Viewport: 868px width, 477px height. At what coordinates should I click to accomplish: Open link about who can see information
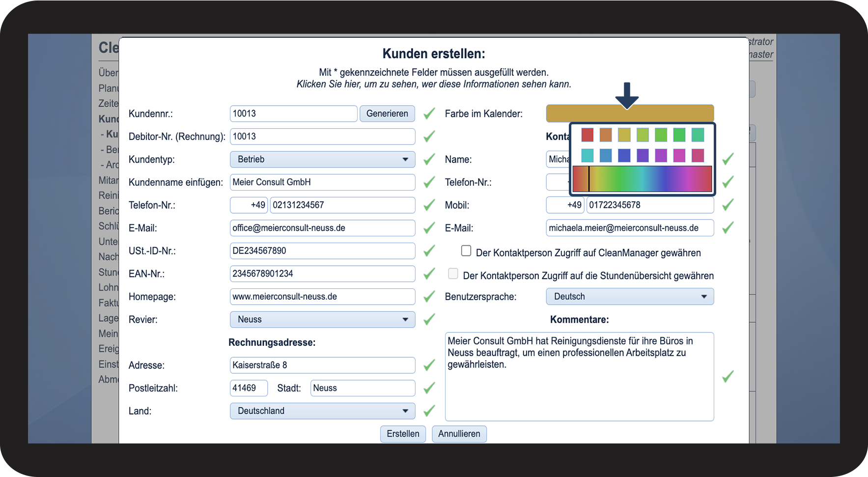point(434,84)
